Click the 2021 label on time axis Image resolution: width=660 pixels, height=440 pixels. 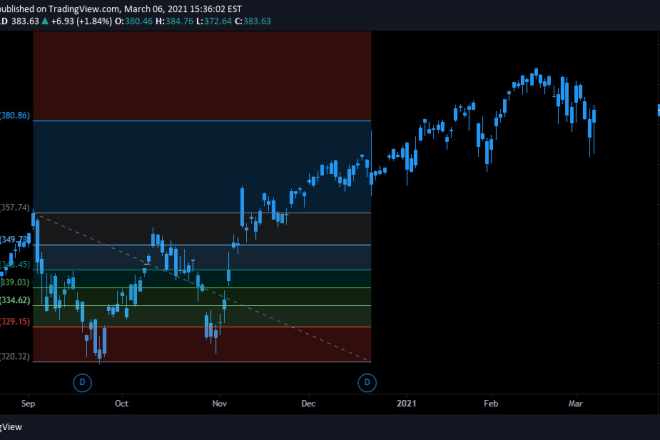[x=406, y=403]
